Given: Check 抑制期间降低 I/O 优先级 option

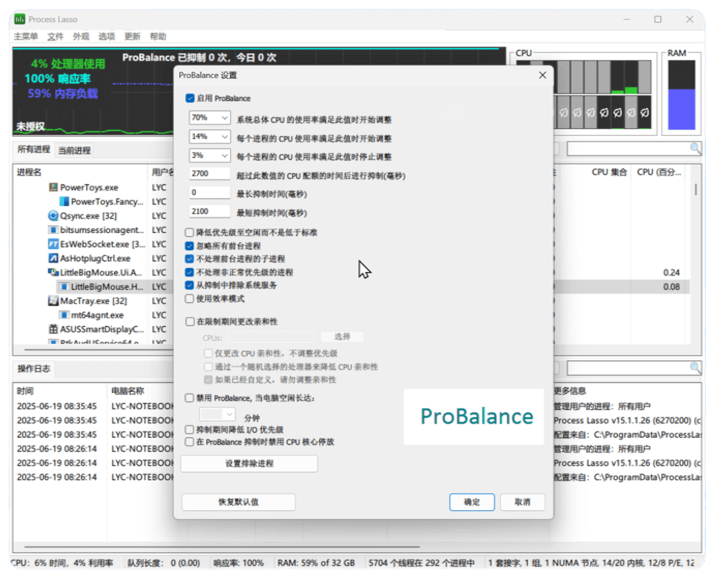Looking at the screenshot, I should point(189,429).
